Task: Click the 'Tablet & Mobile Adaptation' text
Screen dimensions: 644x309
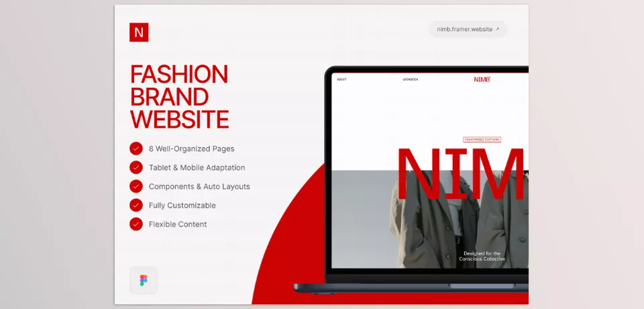Action: [197, 167]
